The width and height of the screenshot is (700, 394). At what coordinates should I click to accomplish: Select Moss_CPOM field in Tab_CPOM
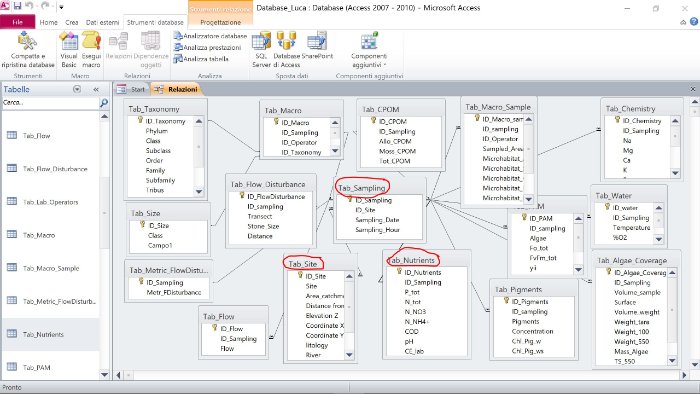pos(397,151)
